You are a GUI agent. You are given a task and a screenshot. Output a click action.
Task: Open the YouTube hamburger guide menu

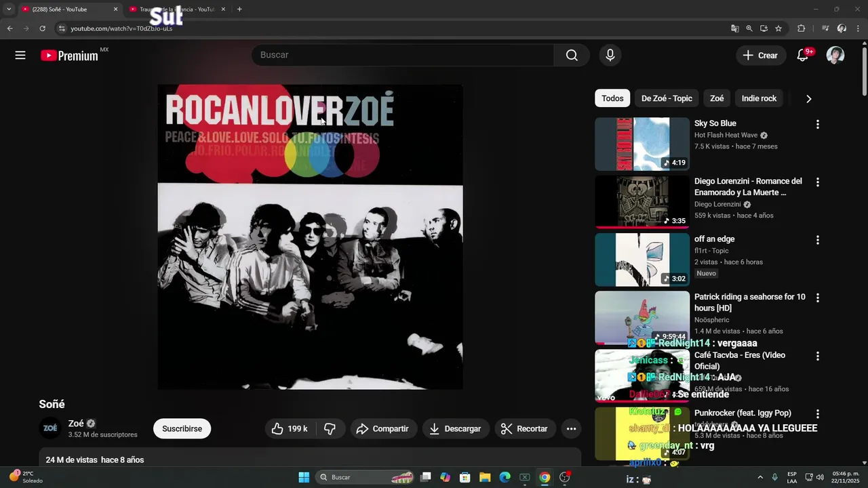(20, 56)
